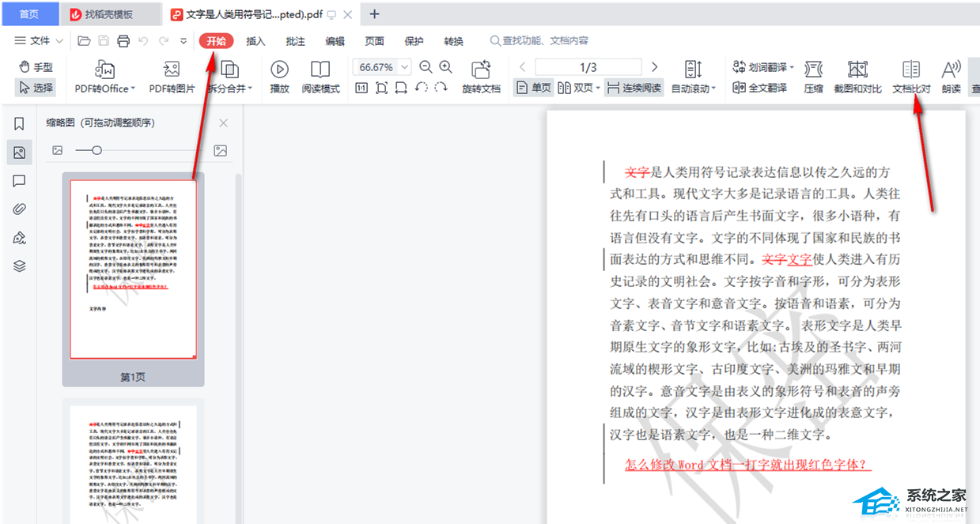980x524 pixels.
Task: Click the PDF转图片 tool
Action: pos(172,78)
